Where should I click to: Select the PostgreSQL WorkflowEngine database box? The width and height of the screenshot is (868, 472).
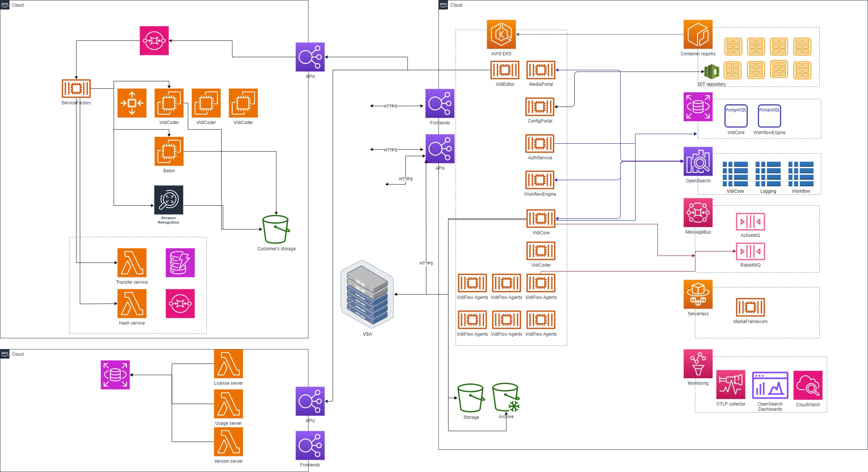769,116
